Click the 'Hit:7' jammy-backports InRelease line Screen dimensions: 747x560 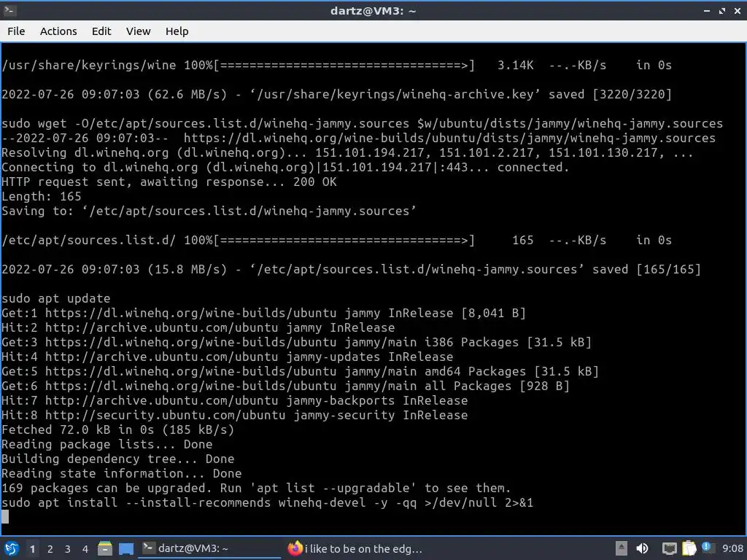234,401
